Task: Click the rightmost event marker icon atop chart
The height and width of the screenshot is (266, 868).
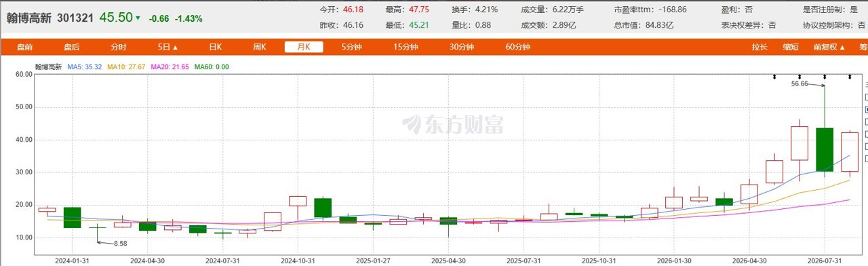Action: (x=850, y=77)
